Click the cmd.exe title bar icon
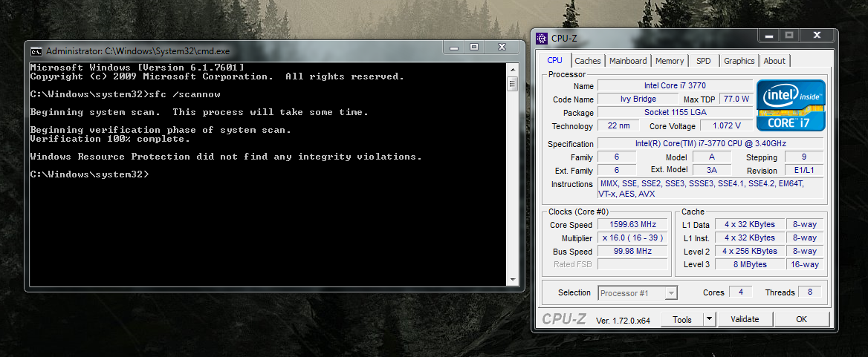 (x=36, y=51)
